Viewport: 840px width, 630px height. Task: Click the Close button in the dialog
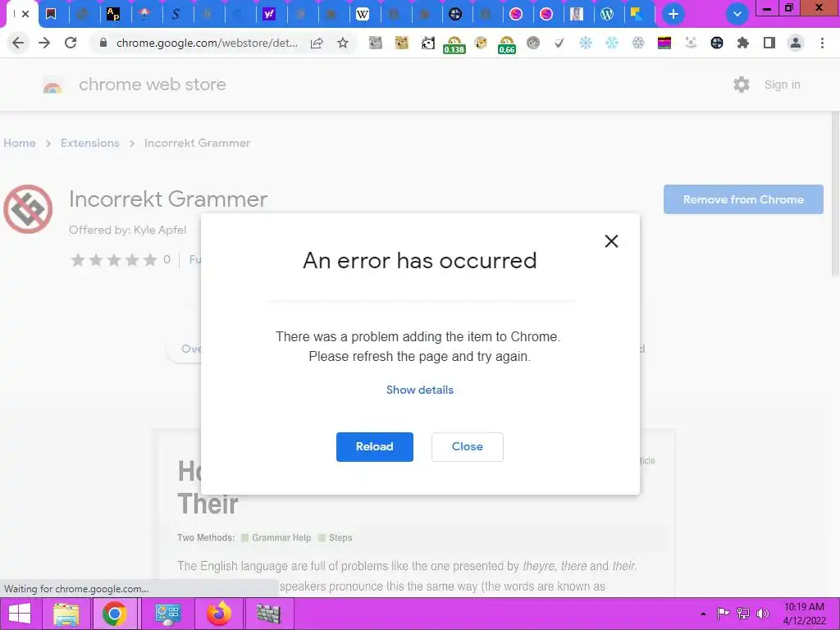(x=467, y=447)
